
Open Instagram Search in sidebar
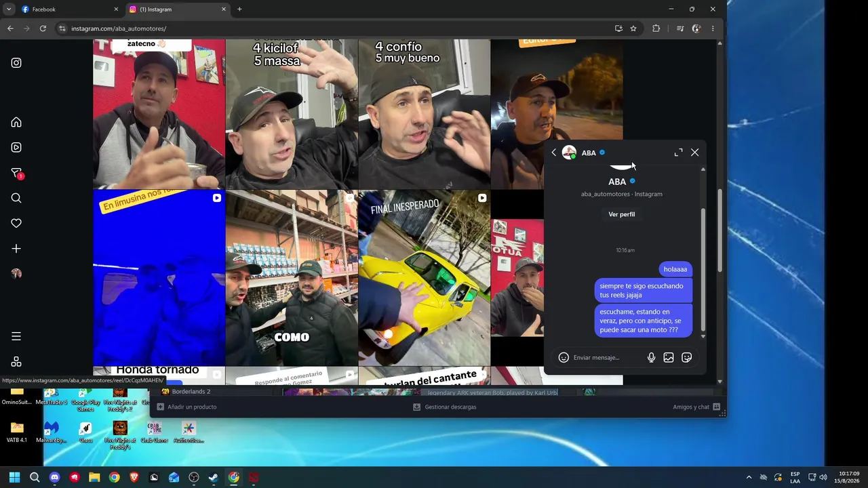coord(16,198)
